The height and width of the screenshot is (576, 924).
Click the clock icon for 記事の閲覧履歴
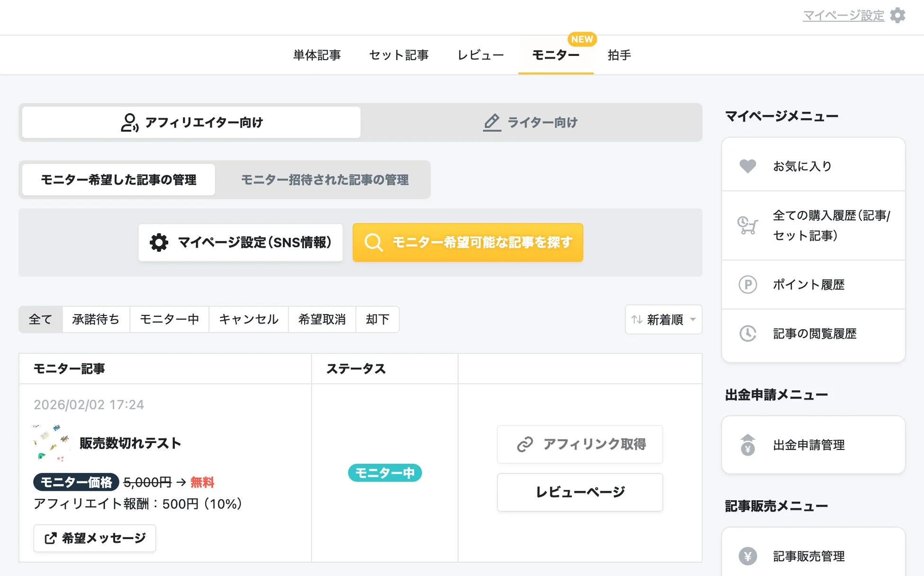click(747, 334)
